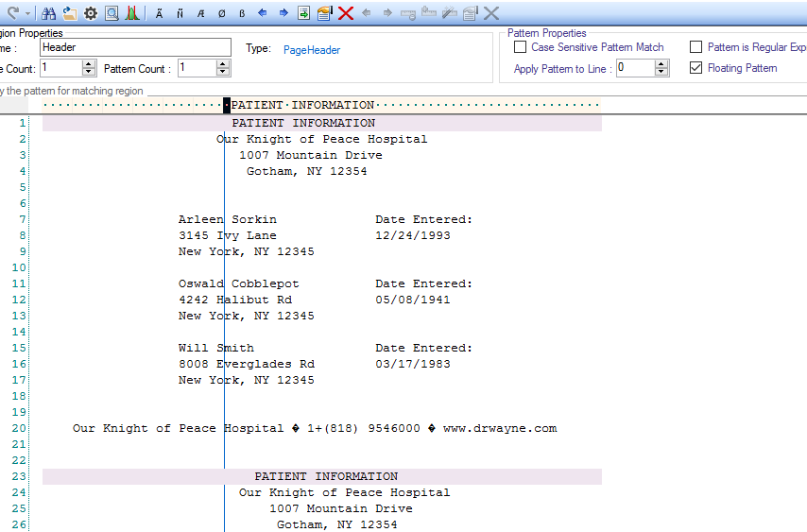The height and width of the screenshot is (532, 807).
Task: Insert the Ø character pattern
Action: click(x=221, y=13)
